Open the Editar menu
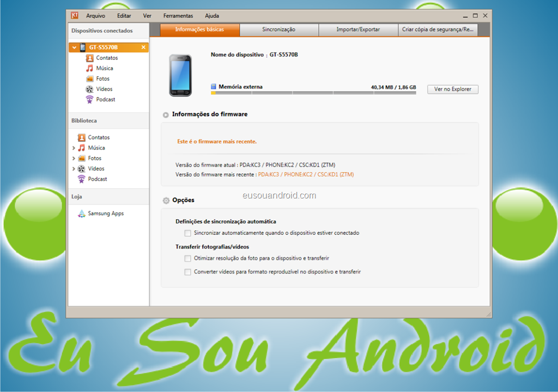This screenshot has height=392, width=558. pos(124,16)
